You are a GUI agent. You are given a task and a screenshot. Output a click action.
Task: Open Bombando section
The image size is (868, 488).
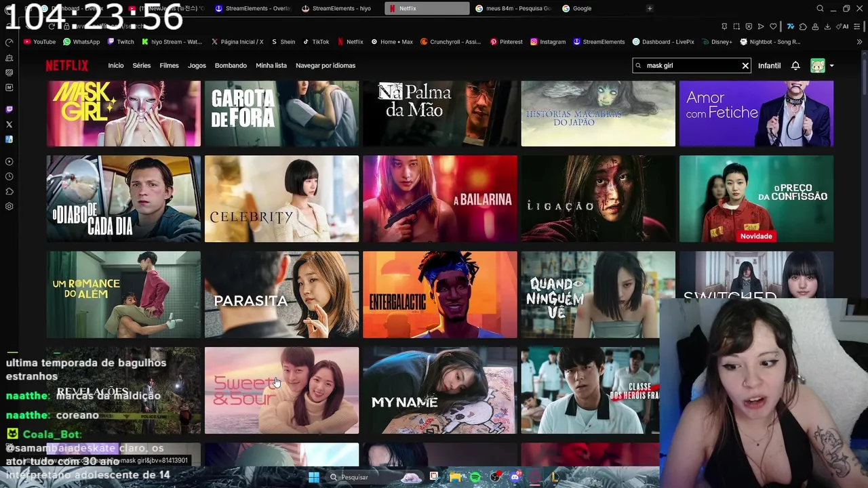point(231,66)
